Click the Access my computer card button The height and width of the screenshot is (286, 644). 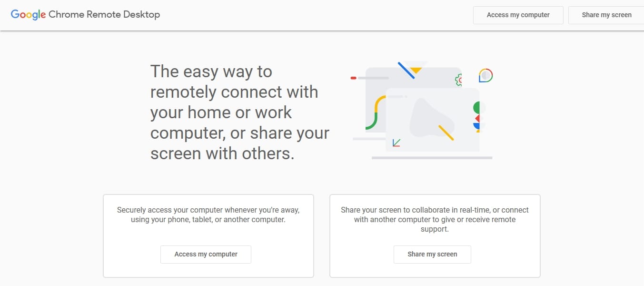point(206,255)
